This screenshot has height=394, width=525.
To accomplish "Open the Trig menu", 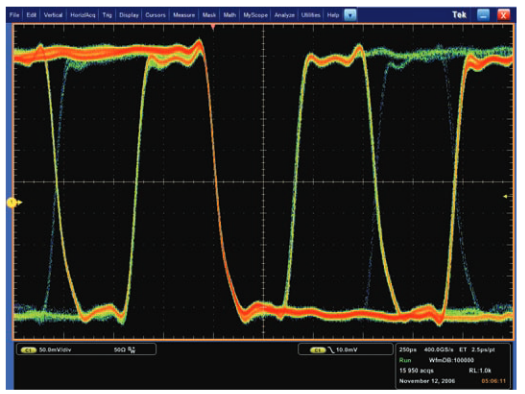I will pos(107,15).
